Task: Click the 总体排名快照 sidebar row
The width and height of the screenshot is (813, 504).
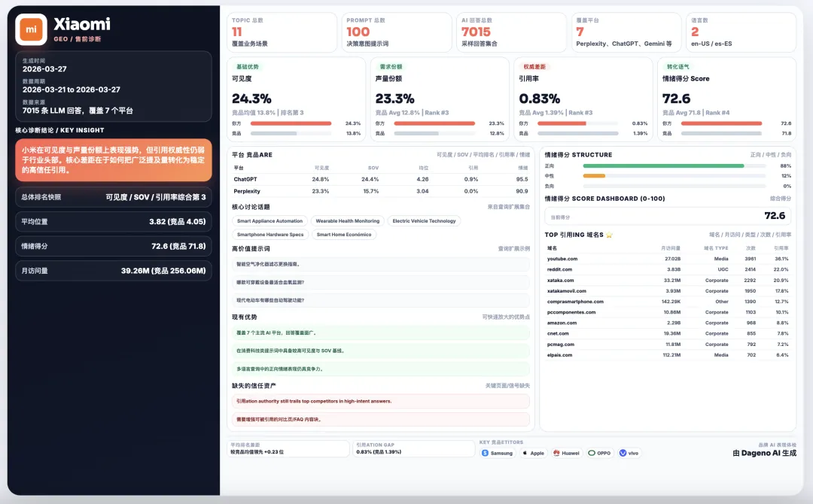Action: (114, 197)
